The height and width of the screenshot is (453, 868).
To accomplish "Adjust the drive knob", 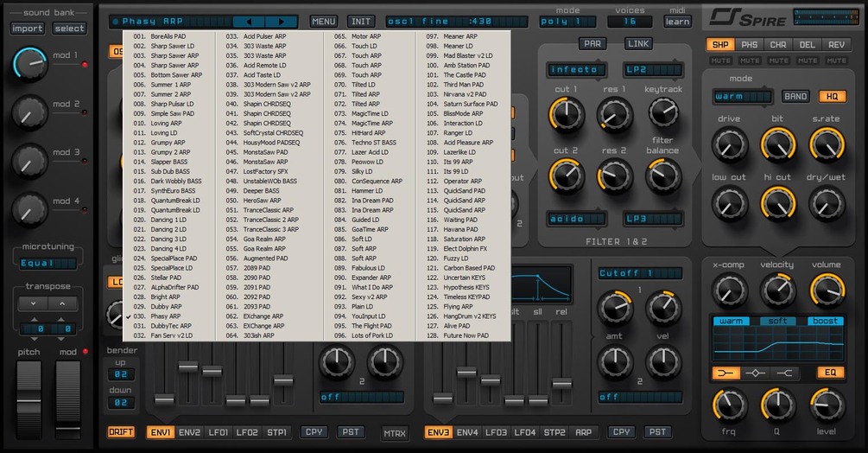I will click(730, 145).
